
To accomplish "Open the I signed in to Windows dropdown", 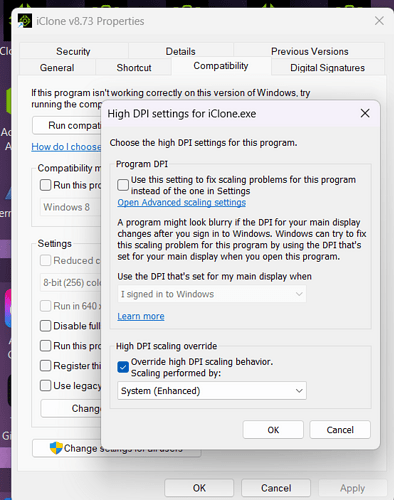I will [212, 294].
